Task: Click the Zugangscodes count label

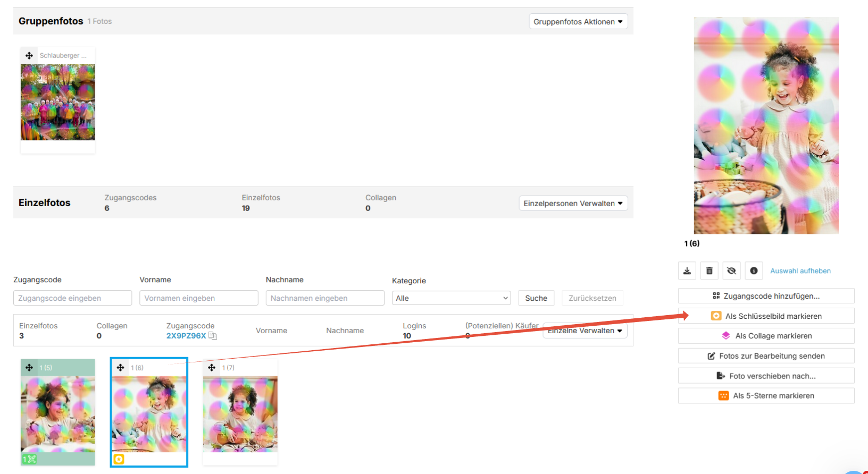Action: point(130,198)
